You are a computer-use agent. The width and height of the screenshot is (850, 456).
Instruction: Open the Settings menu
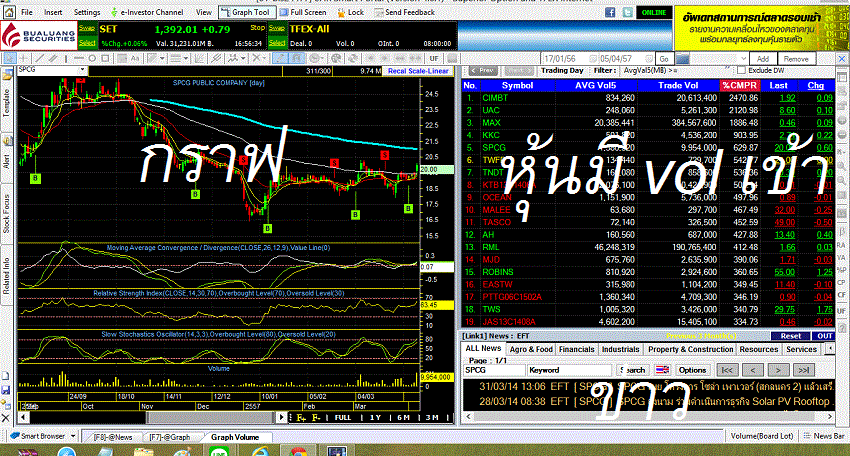coord(87,12)
